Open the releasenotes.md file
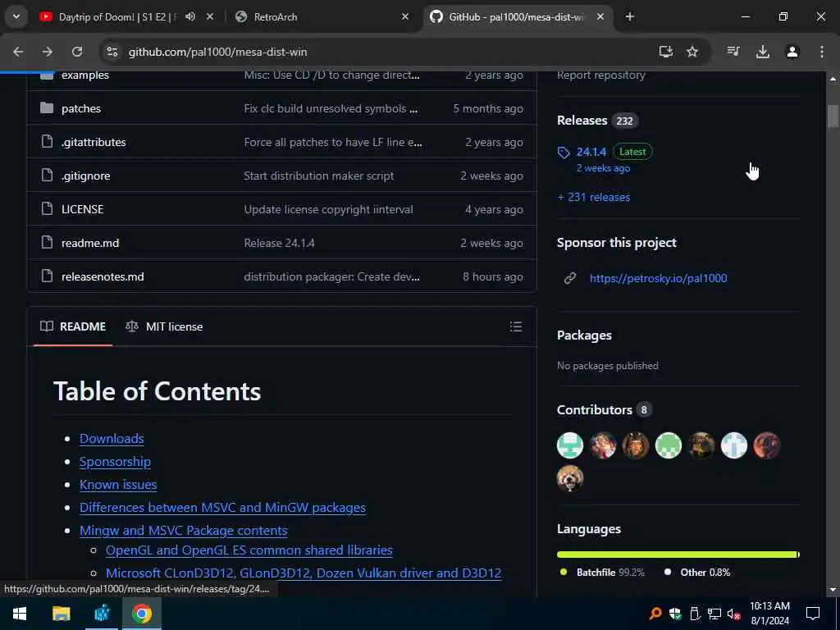840x630 pixels. [x=103, y=276]
